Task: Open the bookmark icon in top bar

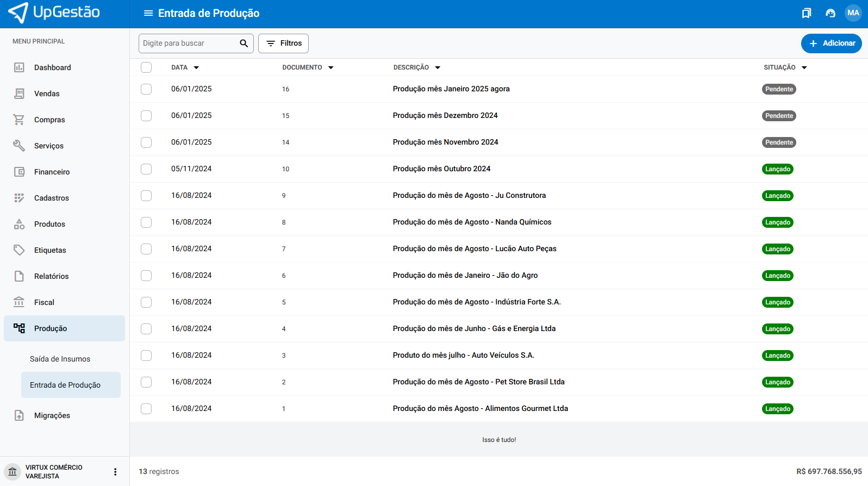Action: coord(807,13)
